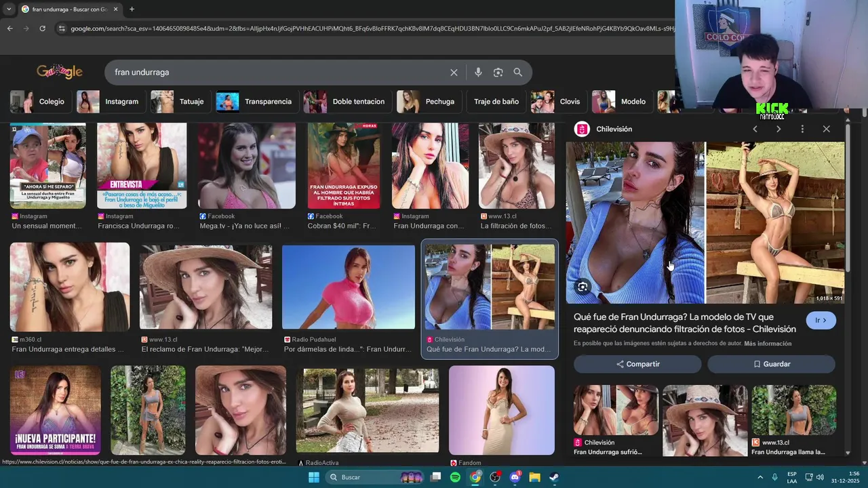Viewport: 868px width, 488px height.
Task: Clear the search box with the X icon
Action: point(454,73)
